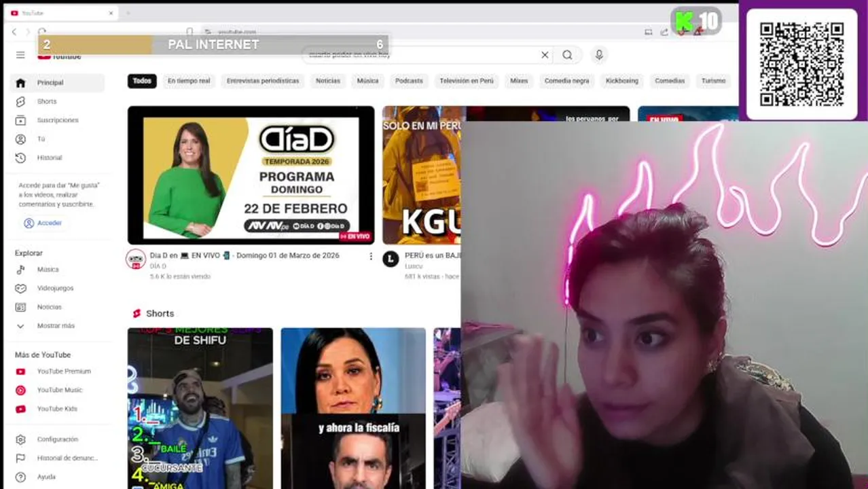This screenshot has width=868, height=489.
Task: Play the Día D Programa Domingo thumbnail
Action: 251,175
